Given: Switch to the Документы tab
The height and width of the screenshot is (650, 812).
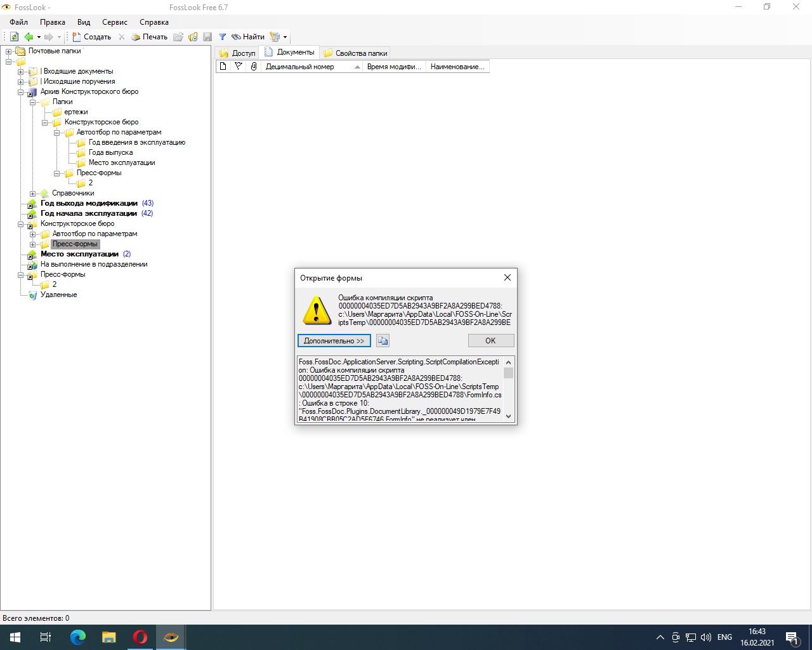Looking at the screenshot, I should tap(289, 52).
